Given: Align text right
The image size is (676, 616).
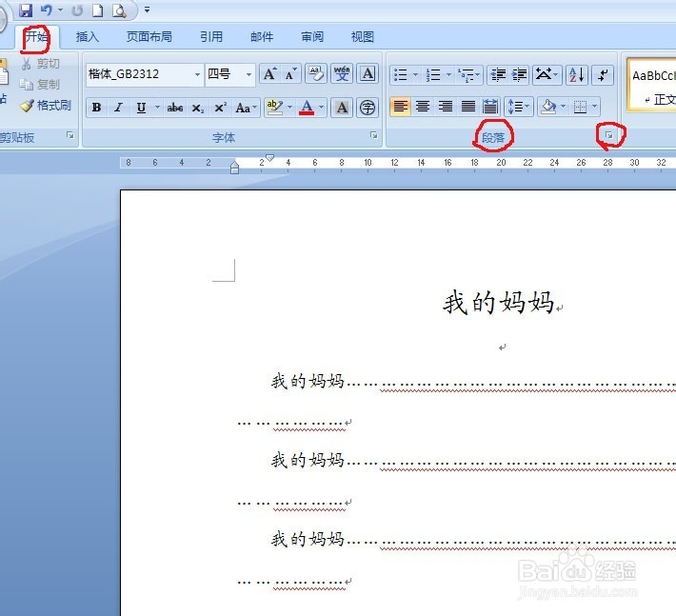Looking at the screenshot, I should pyautogui.click(x=446, y=106).
